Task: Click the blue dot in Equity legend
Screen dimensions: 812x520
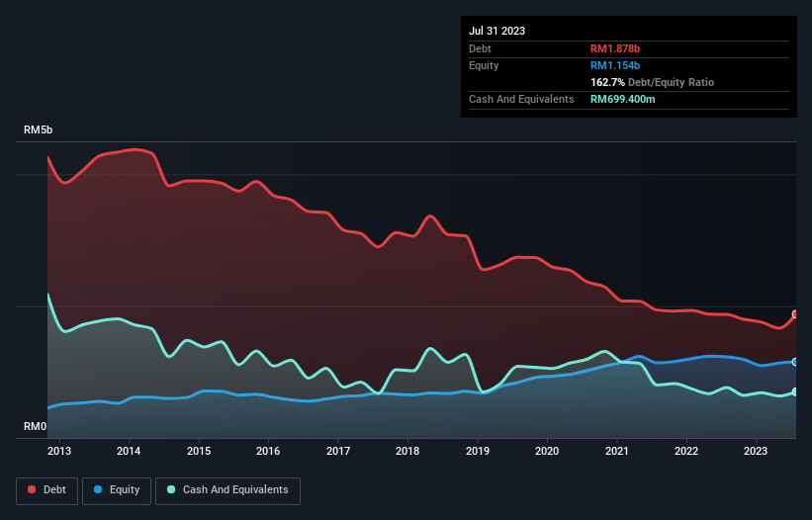Action: (98, 489)
